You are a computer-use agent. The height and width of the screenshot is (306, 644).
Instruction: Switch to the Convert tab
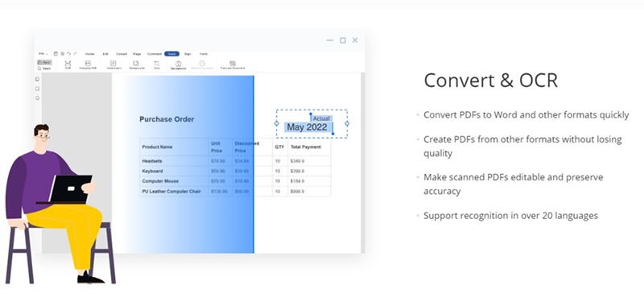tap(122, 54)
